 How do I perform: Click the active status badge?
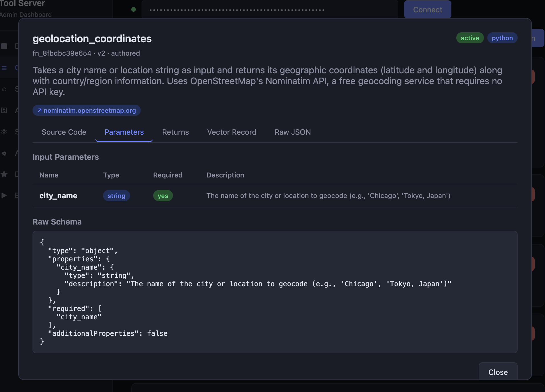tap(470, 38)
